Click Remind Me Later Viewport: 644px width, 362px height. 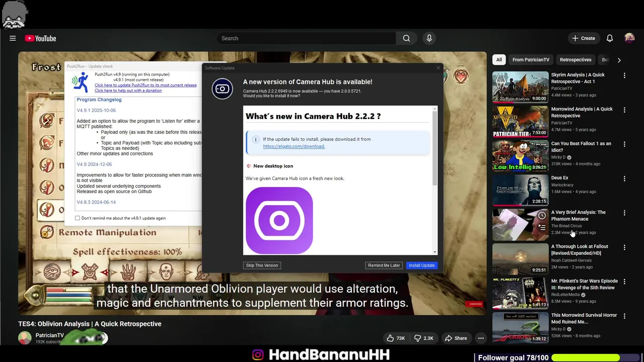(x=384, y=265)
